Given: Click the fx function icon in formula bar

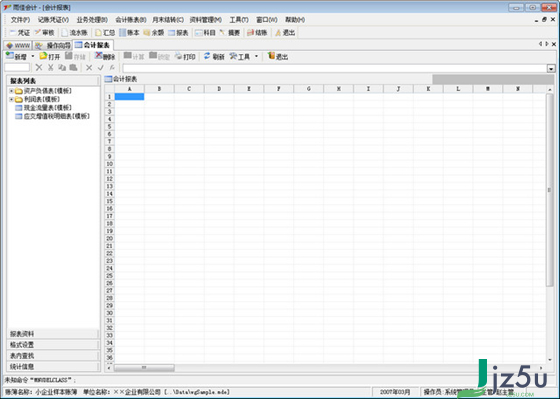Looking at the screenshot, I should point(112,68).
